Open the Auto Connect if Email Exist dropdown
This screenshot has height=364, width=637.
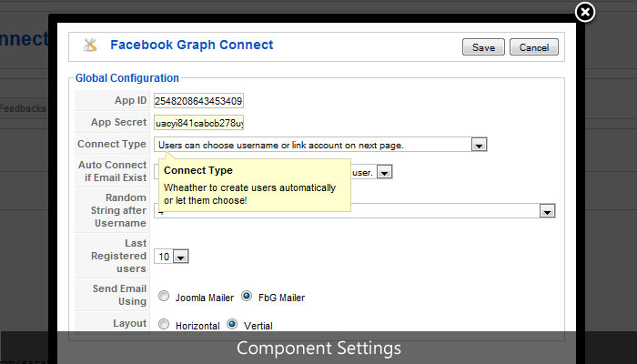point(384,172)
